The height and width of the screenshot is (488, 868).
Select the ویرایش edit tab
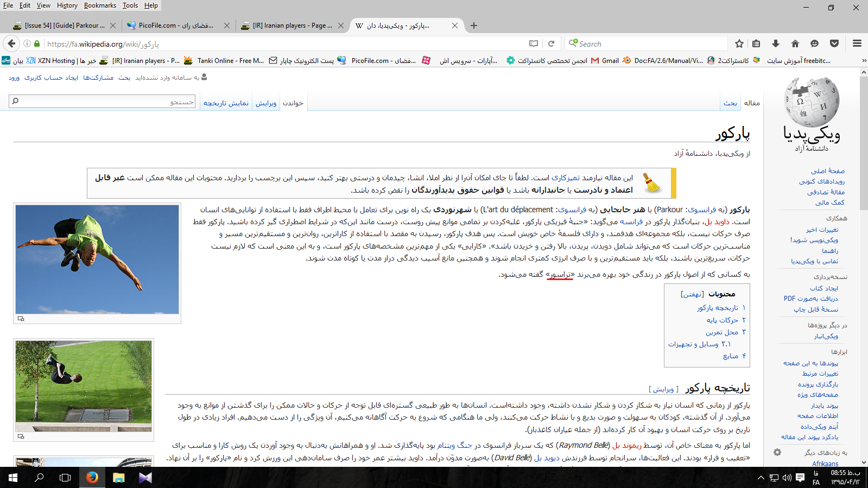[266, 103]
